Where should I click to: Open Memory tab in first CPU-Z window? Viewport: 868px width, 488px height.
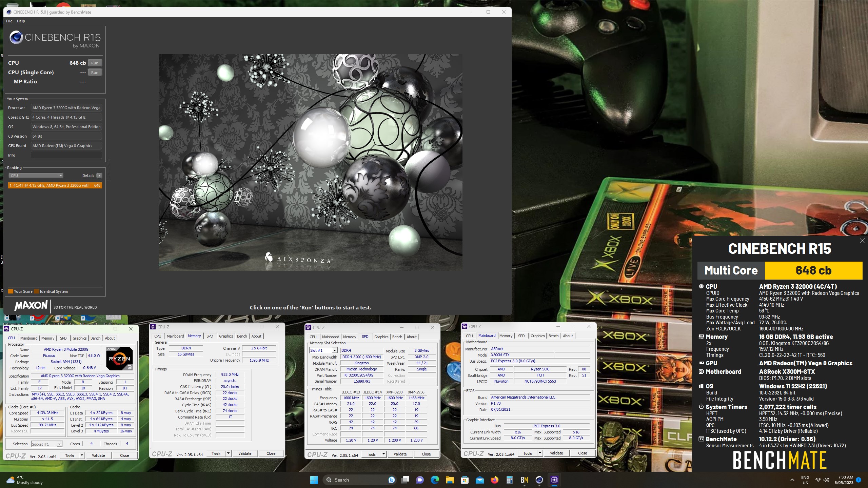click(48, 338)
